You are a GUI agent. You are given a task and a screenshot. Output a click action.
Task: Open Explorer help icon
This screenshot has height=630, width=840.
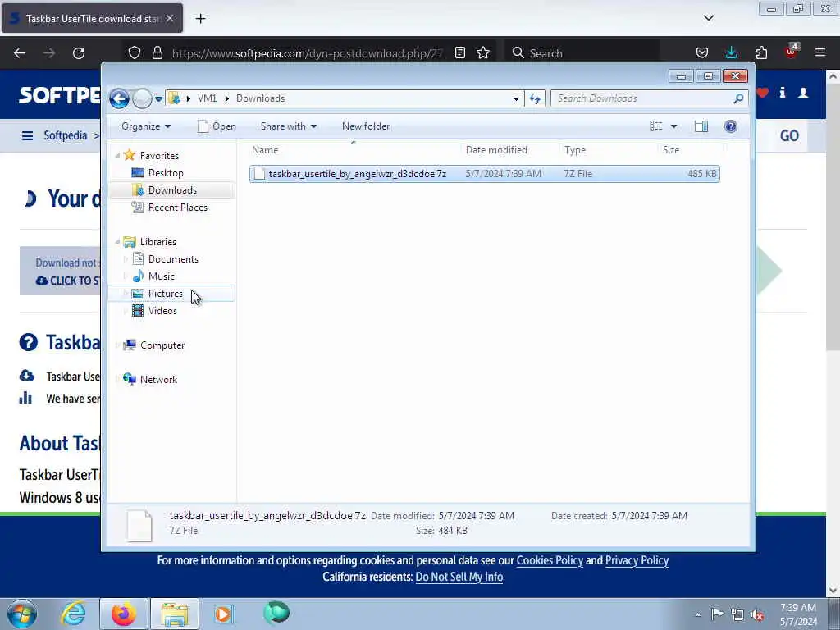(x=731, y=126)
